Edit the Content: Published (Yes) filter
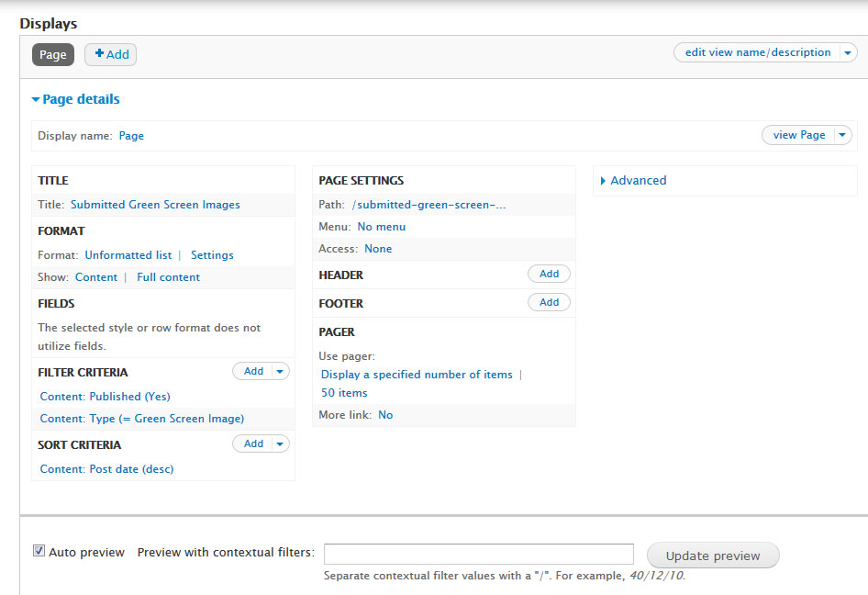The height and width of the screenshot is (595, 868). click(x=106, y=396)
